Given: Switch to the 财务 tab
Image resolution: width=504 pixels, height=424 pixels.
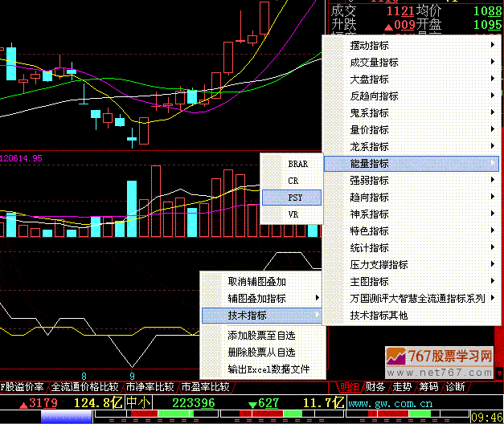Looking at the screenshot, I should [375, 387].
